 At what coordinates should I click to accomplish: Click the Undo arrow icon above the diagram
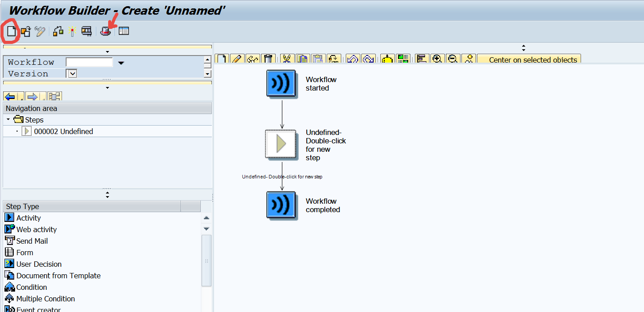[352, 58]
